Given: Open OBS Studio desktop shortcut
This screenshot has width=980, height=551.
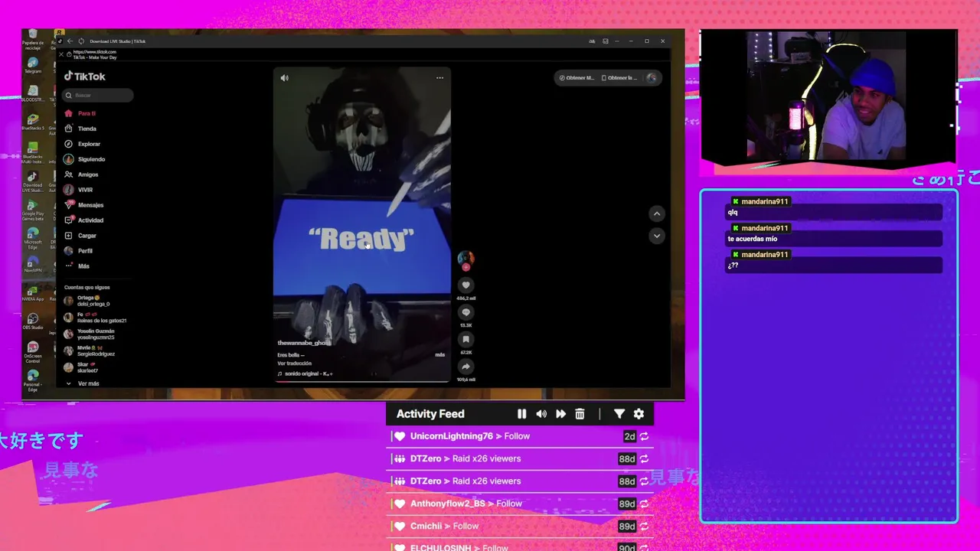Looking at the screenshot, I should coord(32,322).
